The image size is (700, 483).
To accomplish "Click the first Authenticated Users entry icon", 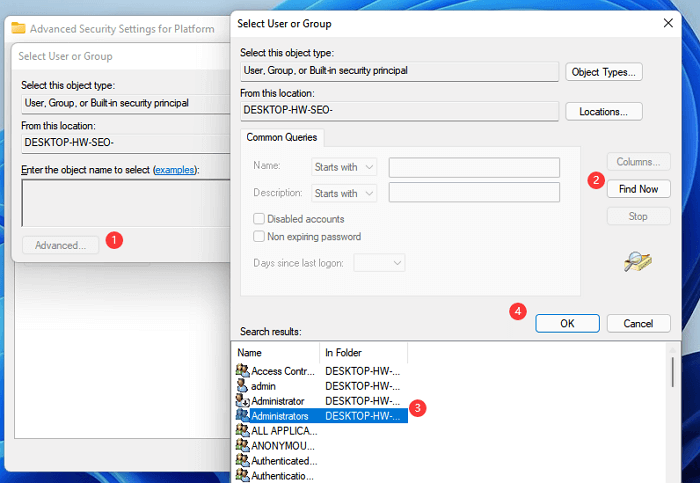I will pyautogui.click(x=241, y=461).
